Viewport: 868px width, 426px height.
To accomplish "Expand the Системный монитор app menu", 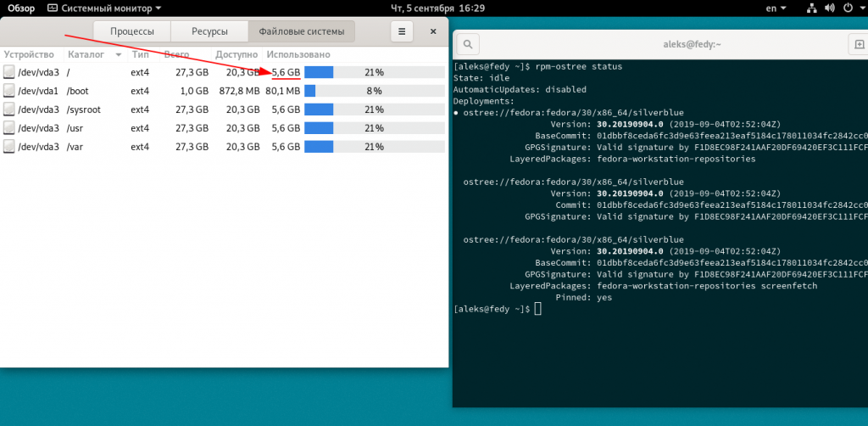I will click(104, 8).
